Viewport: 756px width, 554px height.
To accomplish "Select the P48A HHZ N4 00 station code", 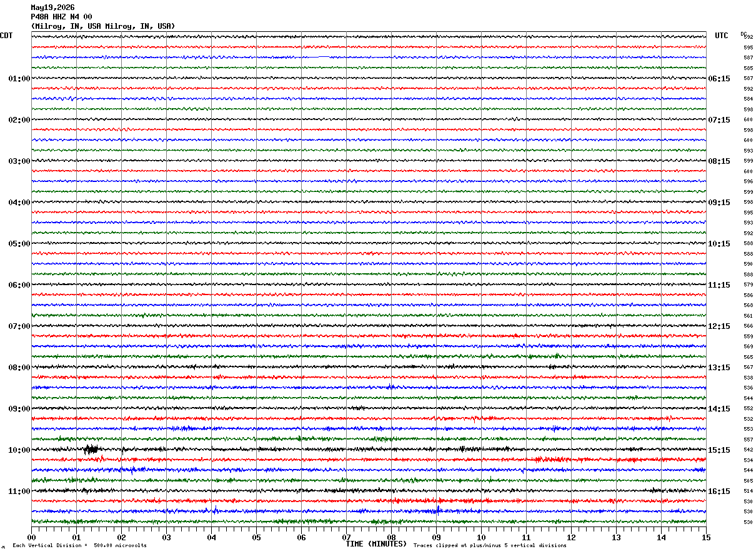I will 61,17.
